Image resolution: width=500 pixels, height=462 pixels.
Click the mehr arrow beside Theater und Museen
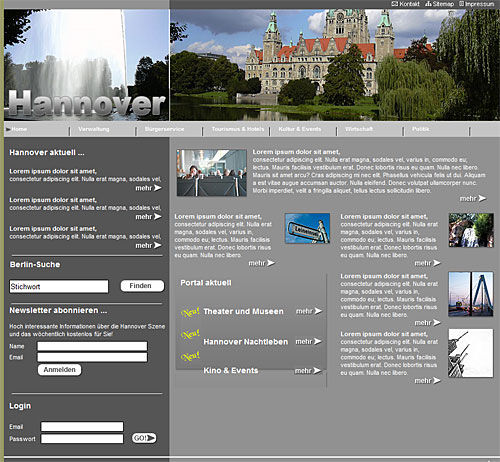(309, 311)
